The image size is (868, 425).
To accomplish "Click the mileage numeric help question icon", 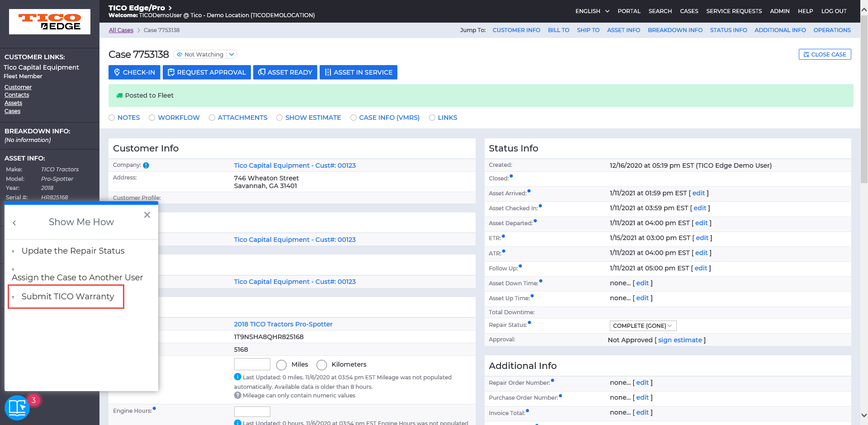I will click(237, 395).
